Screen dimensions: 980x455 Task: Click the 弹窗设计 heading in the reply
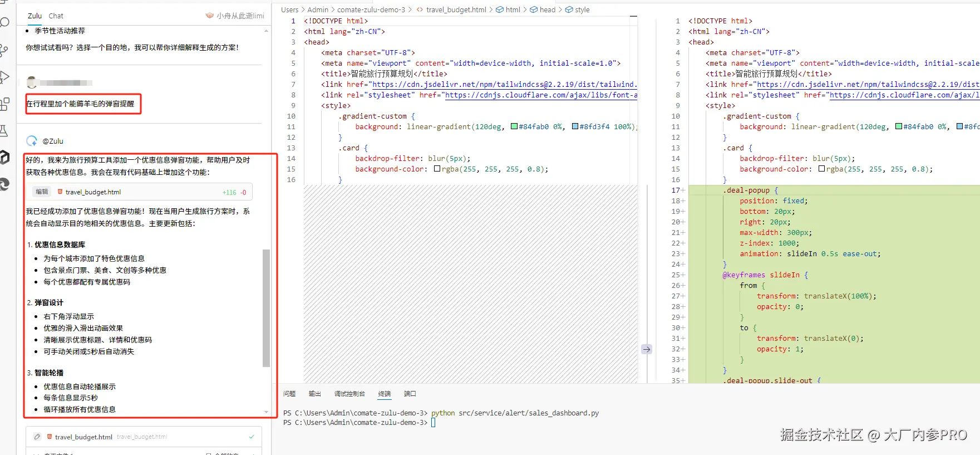tap(49, 302)
